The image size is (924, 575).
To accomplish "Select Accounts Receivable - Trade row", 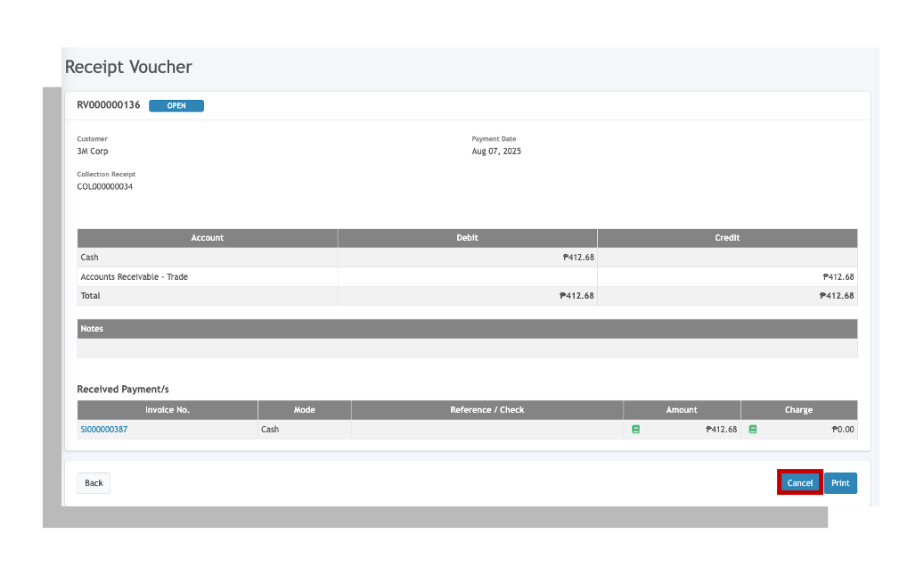I will (x=467, y=276).
